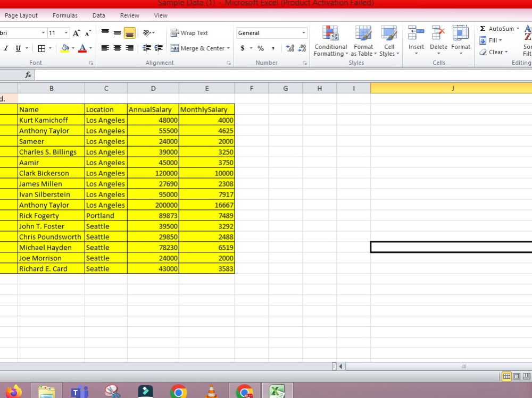Switch to Page Layout view icon
Screen dimensions: 532x398
pos(517,376)
